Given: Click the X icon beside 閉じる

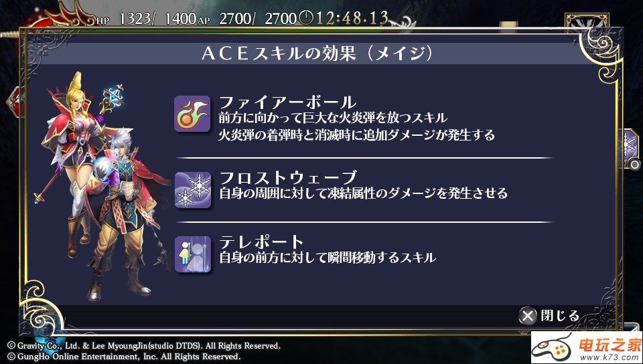Looking at the screenshot, I should tap(528, 316).
